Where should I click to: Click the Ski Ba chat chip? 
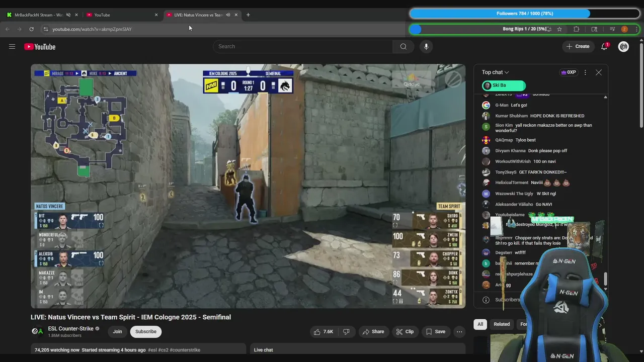[504, 85]
